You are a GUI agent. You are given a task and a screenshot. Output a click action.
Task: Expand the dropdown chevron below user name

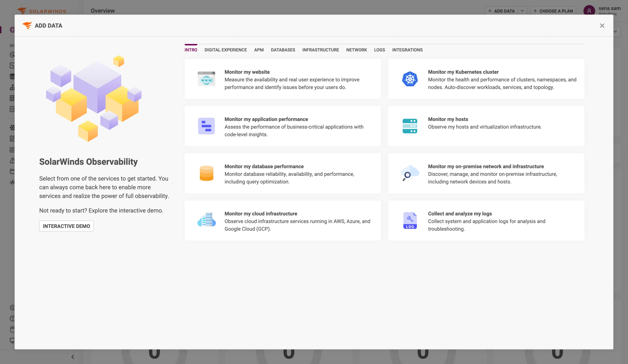click(x=615, y=32)
